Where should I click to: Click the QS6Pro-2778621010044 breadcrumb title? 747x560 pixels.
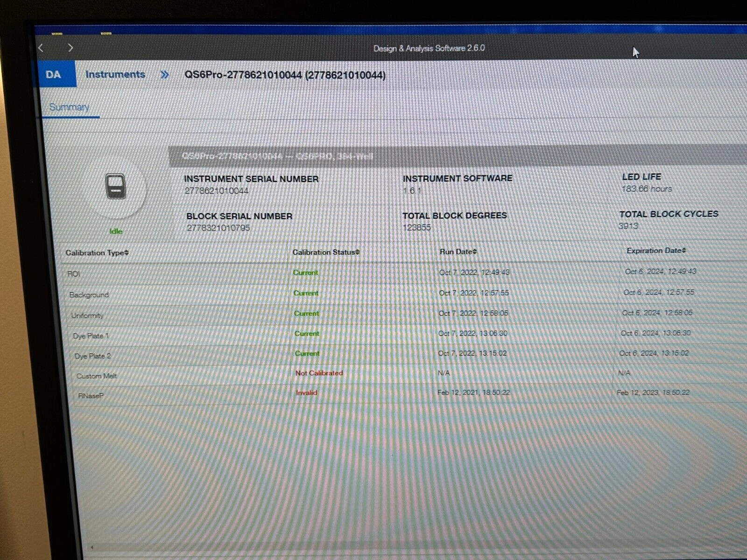point(285,75)
